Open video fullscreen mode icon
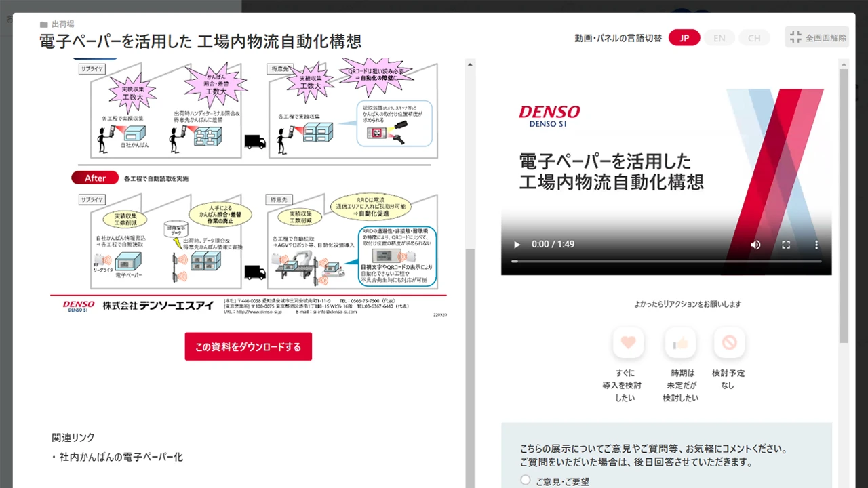 coord(786,245)
